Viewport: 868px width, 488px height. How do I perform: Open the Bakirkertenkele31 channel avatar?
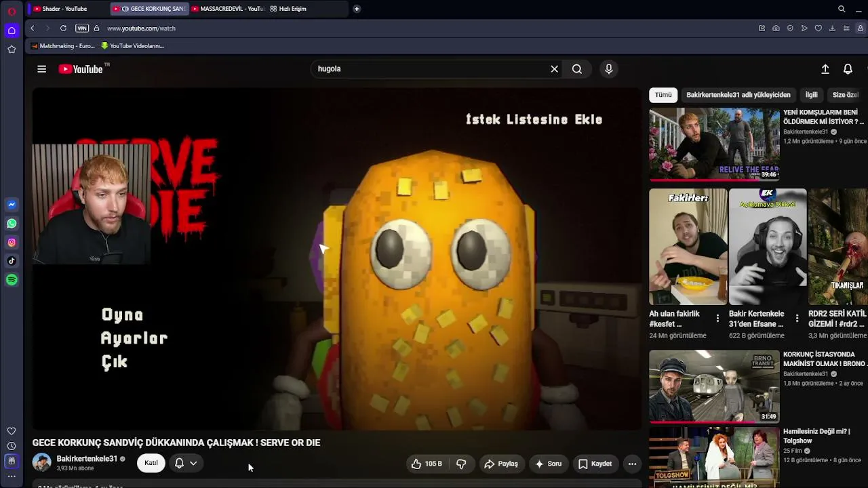pyautogui.click(x=42, y=463)
